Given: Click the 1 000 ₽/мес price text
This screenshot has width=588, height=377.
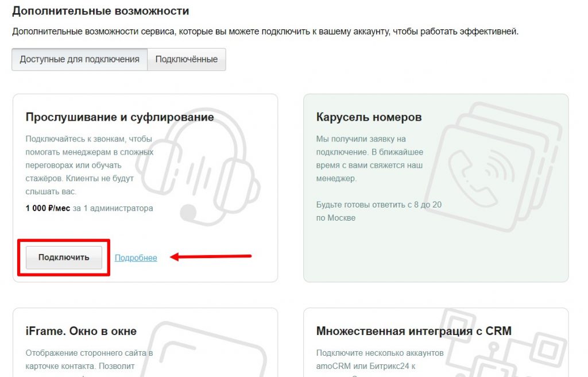Looking at the screenshot, I should point(48,208).
